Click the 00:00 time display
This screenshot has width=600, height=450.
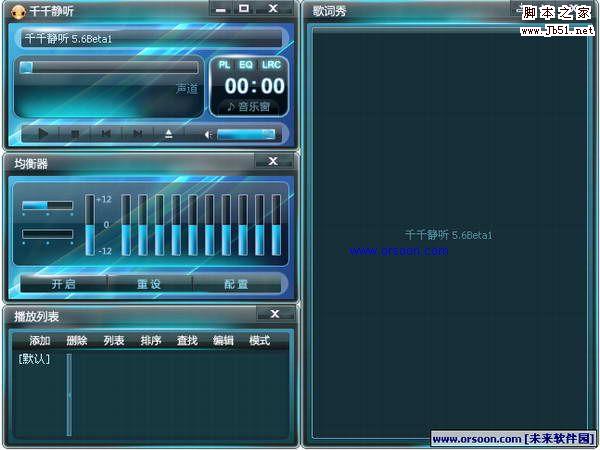point(254,86)
